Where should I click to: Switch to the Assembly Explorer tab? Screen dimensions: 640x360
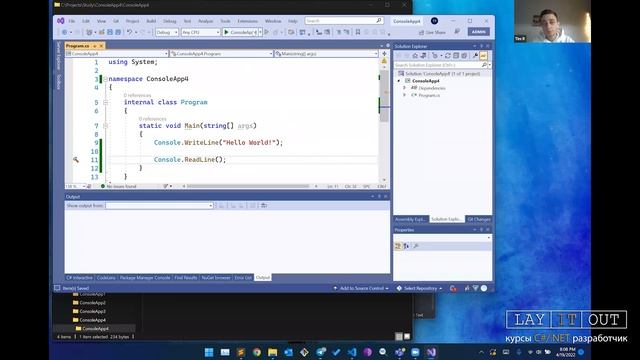[410, 219]
